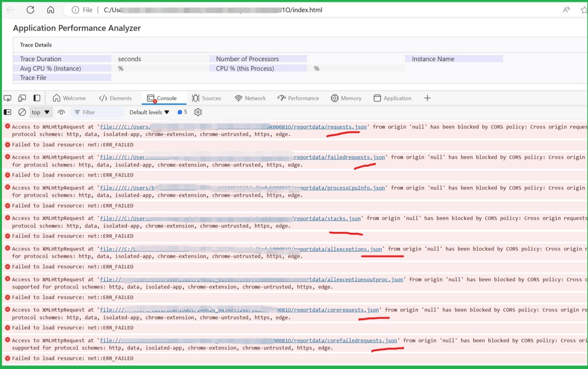Open the top JavaScript context dropdown

40,112
